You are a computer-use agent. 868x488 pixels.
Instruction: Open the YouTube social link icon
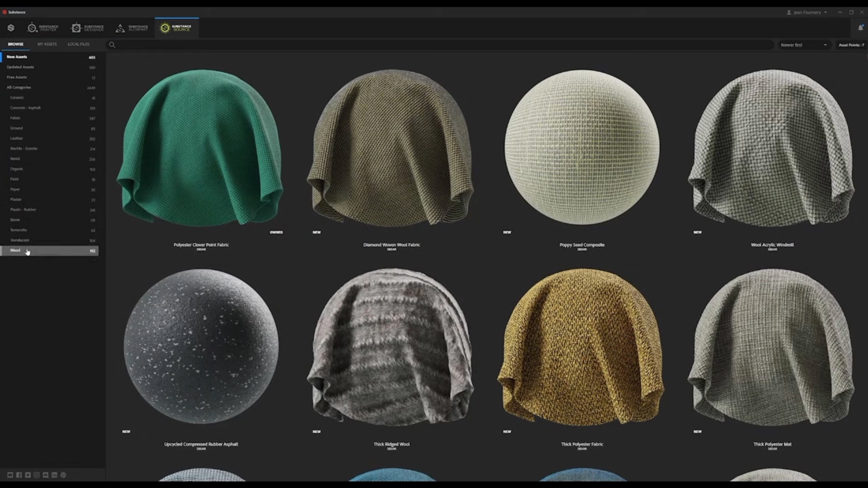(10, 475)
